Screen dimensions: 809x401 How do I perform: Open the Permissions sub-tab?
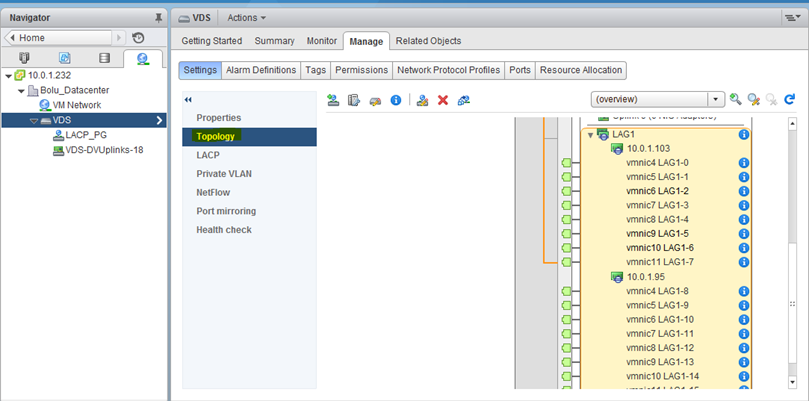[x=362, y=70]
